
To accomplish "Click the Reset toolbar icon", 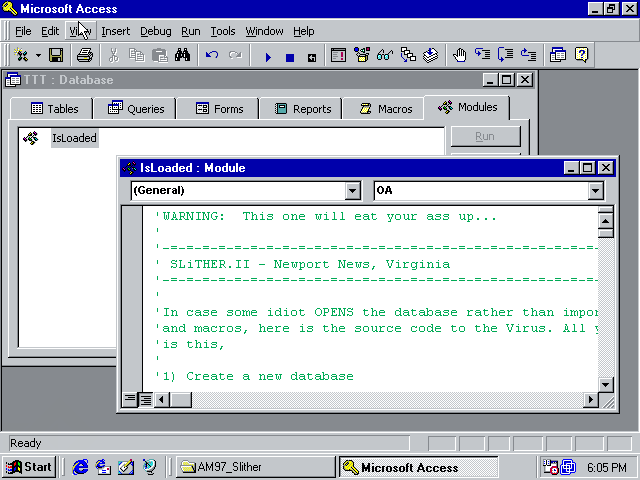I will [x=312, y=58].
